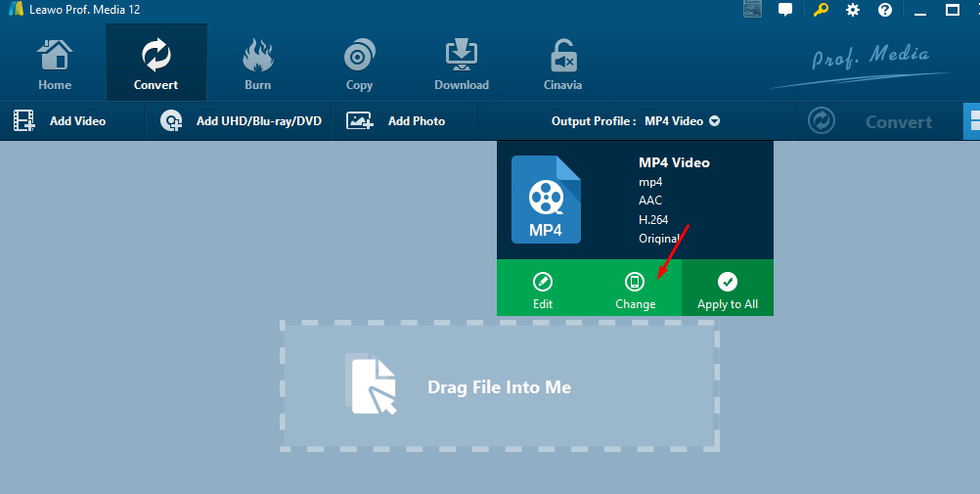Click the H.264 video codec text
The width and height of the screenshot is (980, 494).
(x=653, y=219)
